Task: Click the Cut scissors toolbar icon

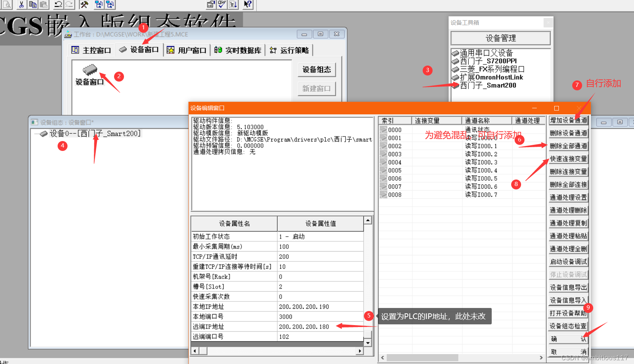Action: point(21,5)
